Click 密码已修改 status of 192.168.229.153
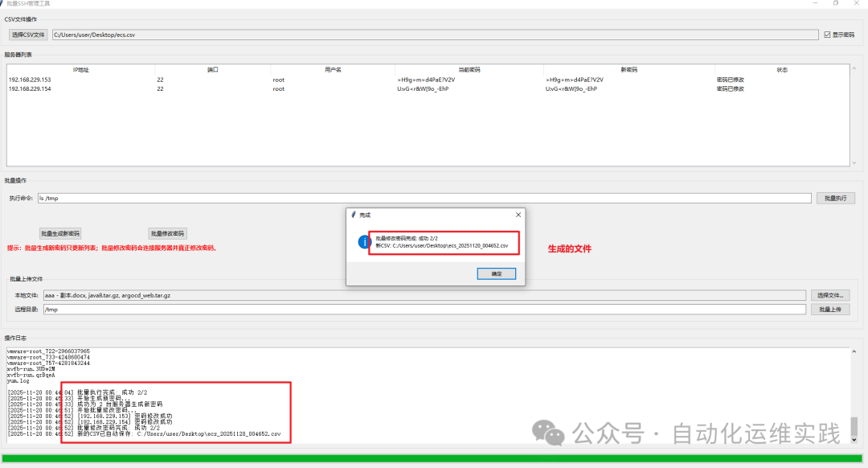Image resolution: width=868 pixels, height=468 pixels. [x=730, y=80]
